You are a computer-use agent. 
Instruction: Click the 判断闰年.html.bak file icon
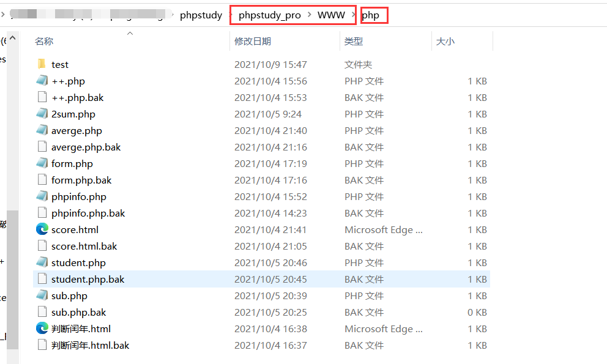[x=42, y=344]
